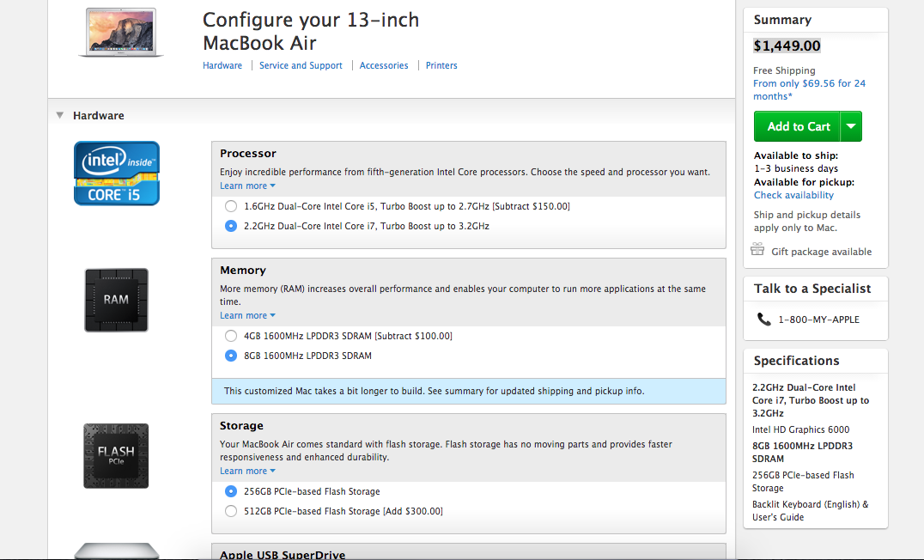Click the RAM chip icon
The width and height of the screenshot is (924, 560).
point(116,300)
